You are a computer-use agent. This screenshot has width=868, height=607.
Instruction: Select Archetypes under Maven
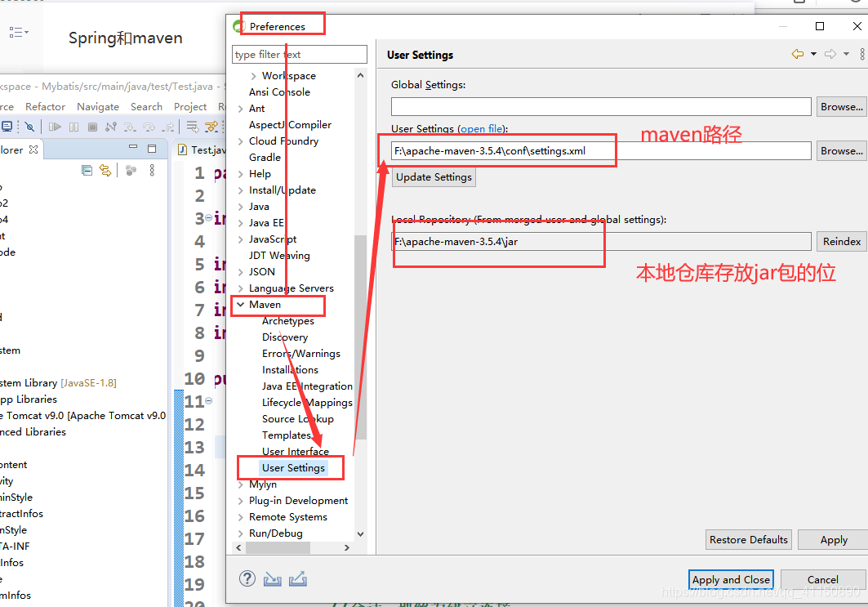288,321
